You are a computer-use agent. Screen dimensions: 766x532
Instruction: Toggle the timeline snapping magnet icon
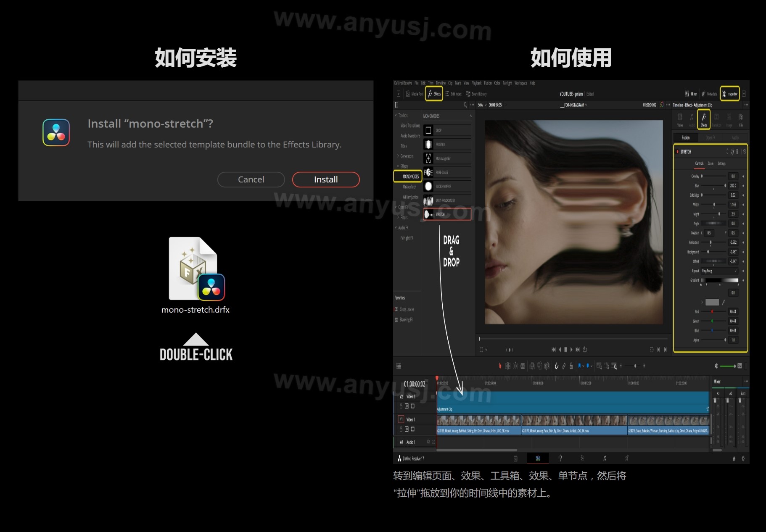coord(557,366)
